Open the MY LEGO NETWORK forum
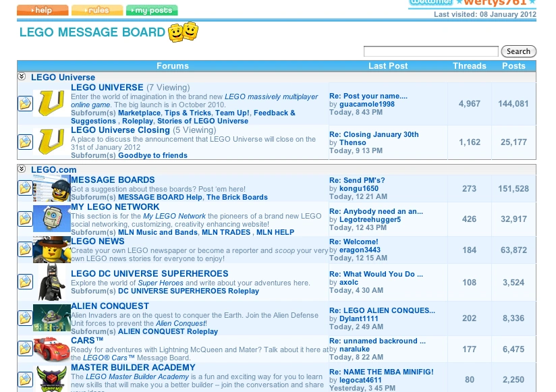556x392 pixels. 115,206
